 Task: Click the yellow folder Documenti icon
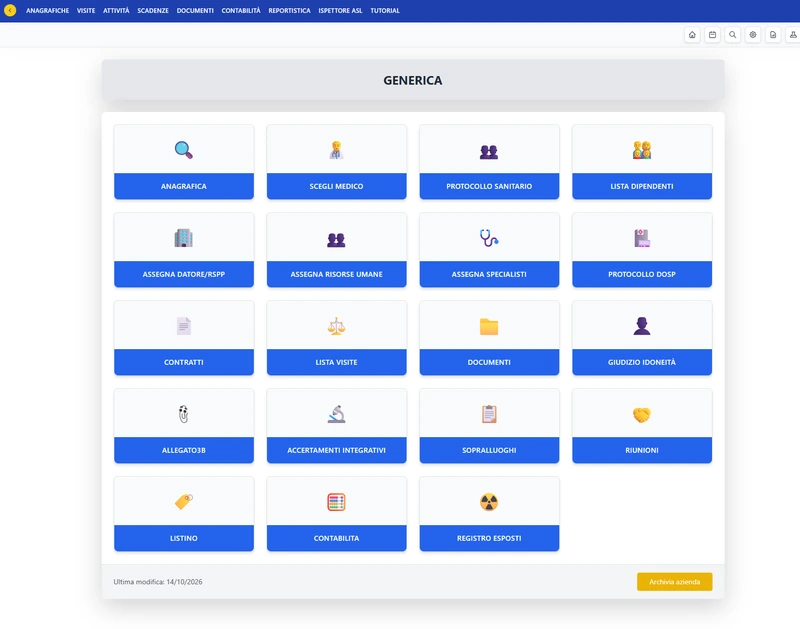[x=489, y=326]
